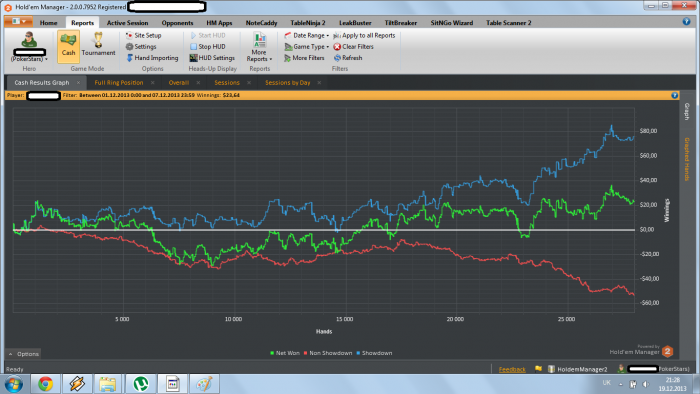Close the Cash Results Graph tab

point(78,83)
